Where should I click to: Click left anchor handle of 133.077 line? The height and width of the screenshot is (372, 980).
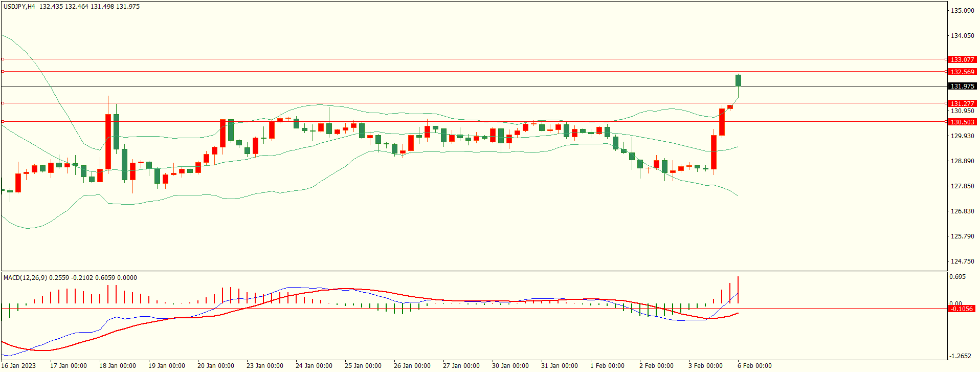pyautogui.click(x=3, y=59)
